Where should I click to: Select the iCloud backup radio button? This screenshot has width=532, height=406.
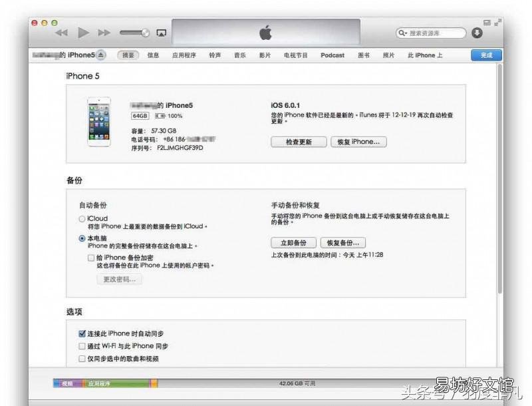click(82, 219)
